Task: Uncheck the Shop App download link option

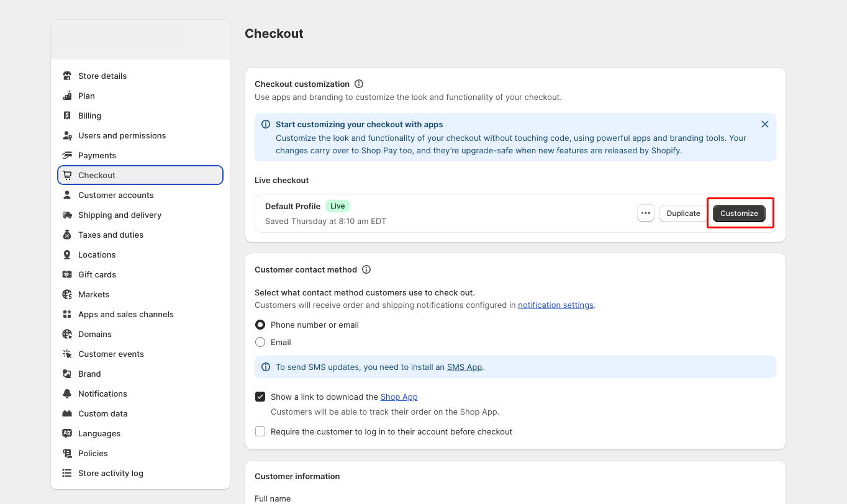Action: pyautogui.click(x=260, y=397)
